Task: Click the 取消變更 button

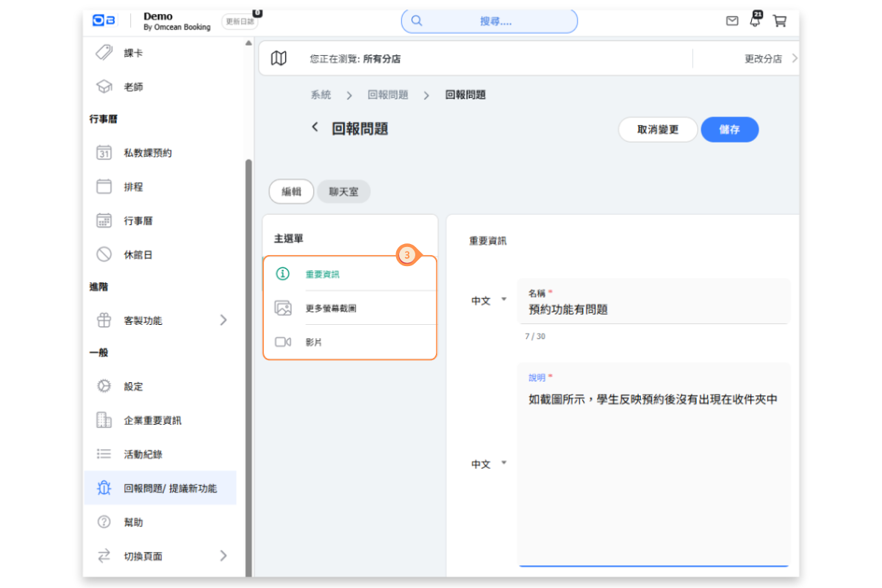Action: click(x=657, y=129)
